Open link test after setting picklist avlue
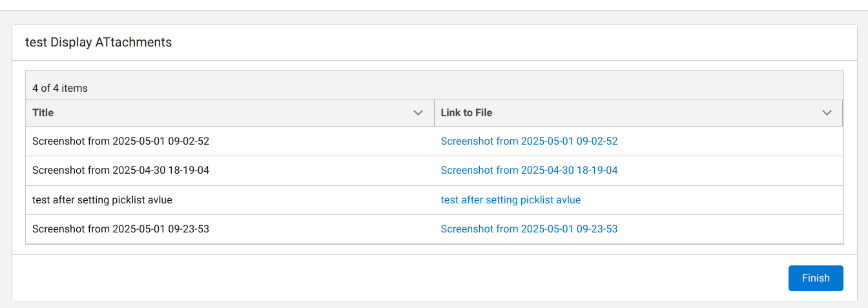This screenshot has width=868, height=308. click(x=510, y=200)
